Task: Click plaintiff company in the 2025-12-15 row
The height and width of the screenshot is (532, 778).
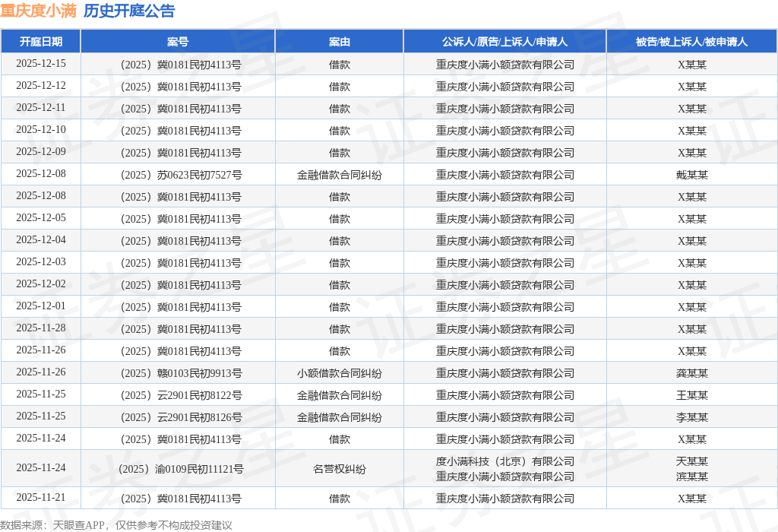Action: point(504,65)
